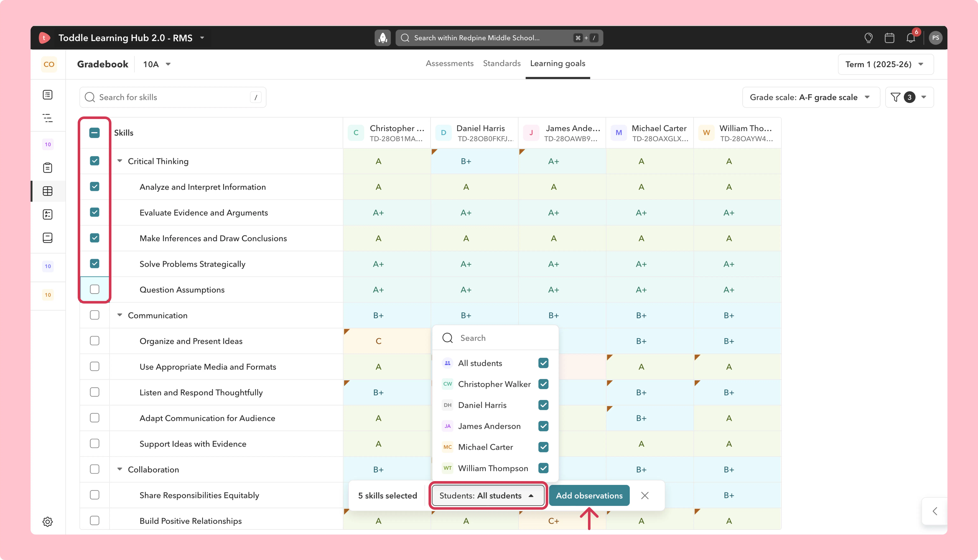Open the calendar icon in top bar
Viewport: 978px width, 560px height.
pos(889,38)
